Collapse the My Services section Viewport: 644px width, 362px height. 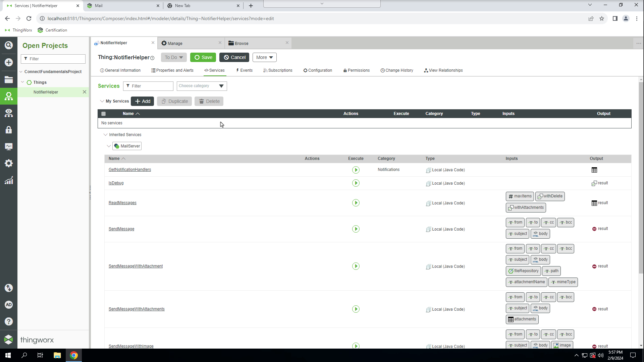(x=102, y=101)
